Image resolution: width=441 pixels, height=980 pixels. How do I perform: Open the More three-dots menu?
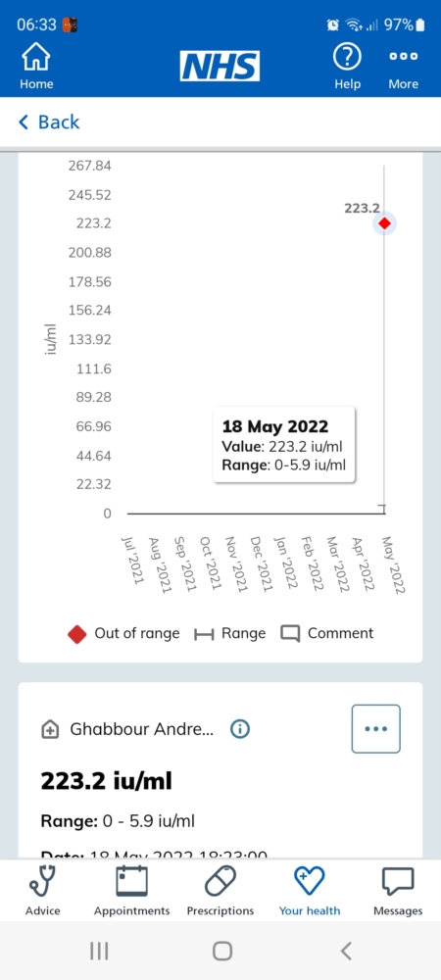pyautogui.click(x=403, y=56)
